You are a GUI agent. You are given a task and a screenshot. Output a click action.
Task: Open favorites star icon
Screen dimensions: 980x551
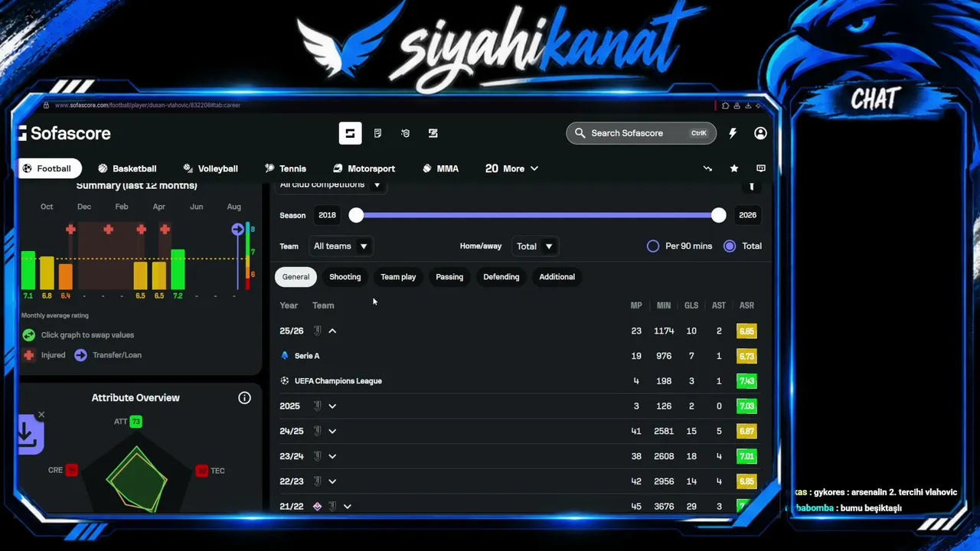click(x=734, y=168)
